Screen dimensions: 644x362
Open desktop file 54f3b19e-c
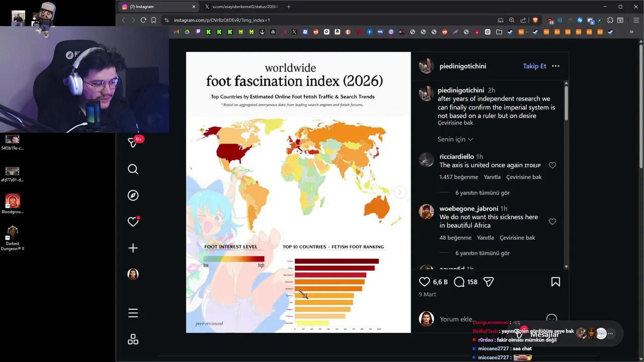[x=13, y=142]
